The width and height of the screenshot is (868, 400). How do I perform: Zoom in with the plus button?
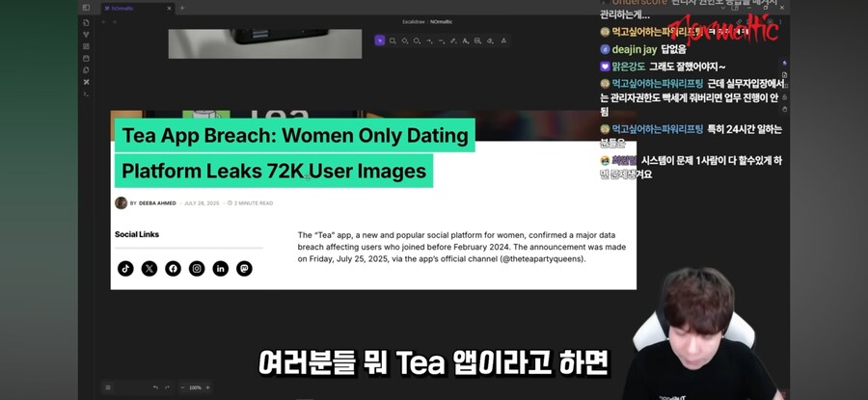click(207, 387)
